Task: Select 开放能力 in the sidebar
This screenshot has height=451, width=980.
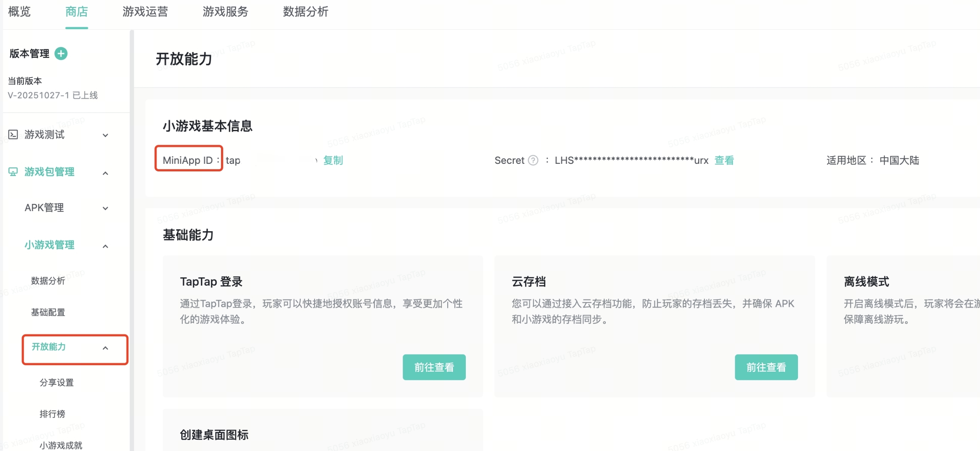Action: 48,347
